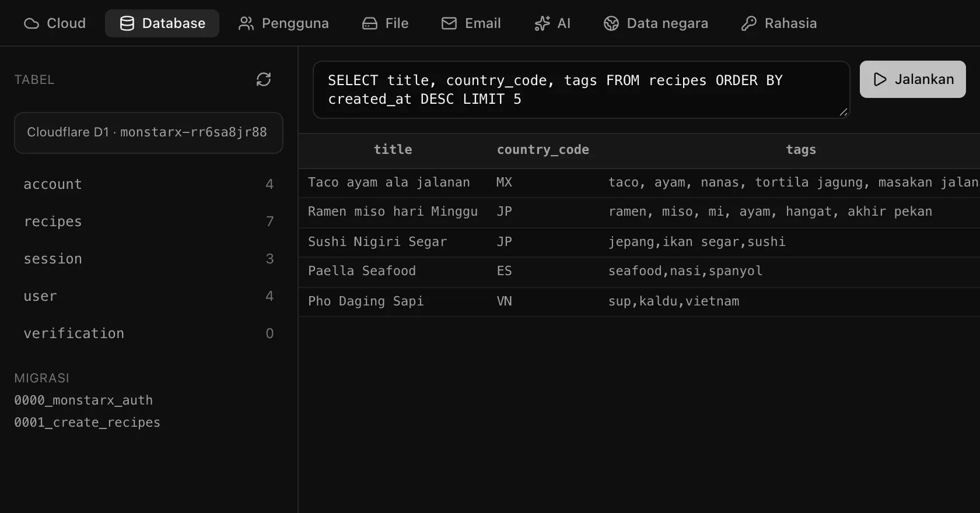Click the Cloudflare D1 database selector
The height and width of the screenshot is (513, 980).
point(149,133)
